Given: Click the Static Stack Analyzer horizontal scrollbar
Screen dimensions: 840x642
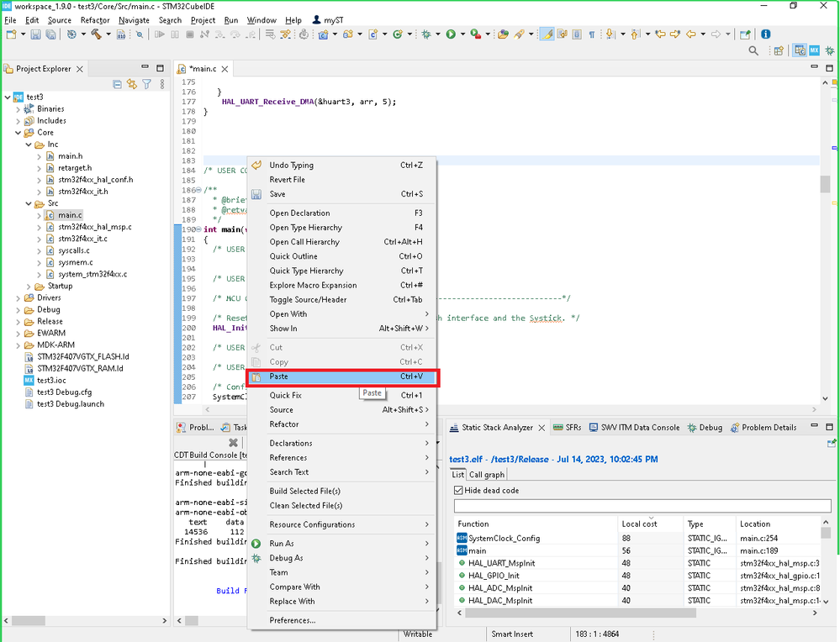Looking at the screenshot, I should [581, 613].
